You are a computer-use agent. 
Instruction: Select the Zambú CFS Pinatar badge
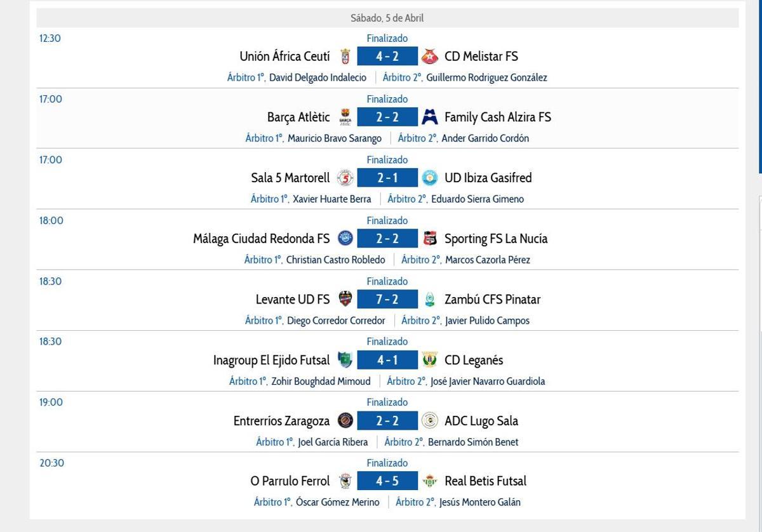431,299
